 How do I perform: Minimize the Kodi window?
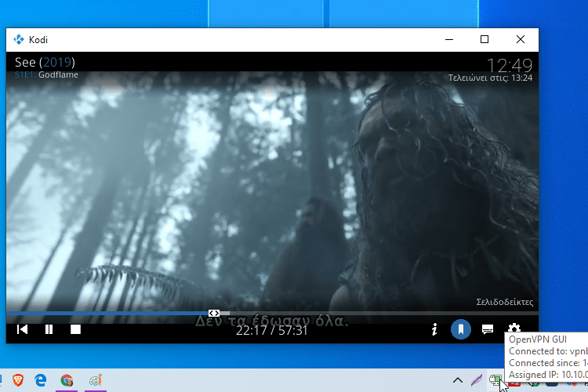(449, 39)
